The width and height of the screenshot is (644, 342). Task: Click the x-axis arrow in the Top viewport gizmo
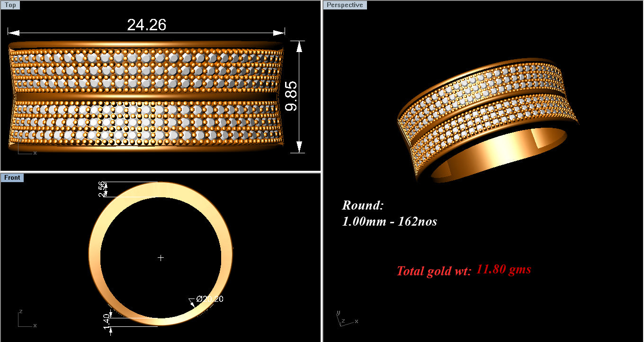coord(34,153)
